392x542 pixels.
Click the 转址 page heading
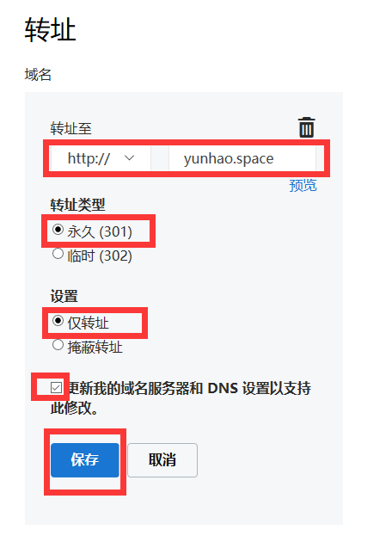pyautogui.click(x=51, y=30)
